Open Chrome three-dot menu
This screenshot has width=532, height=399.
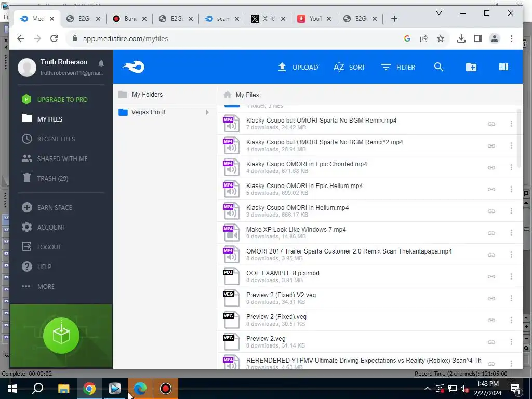tap(511, 38)
